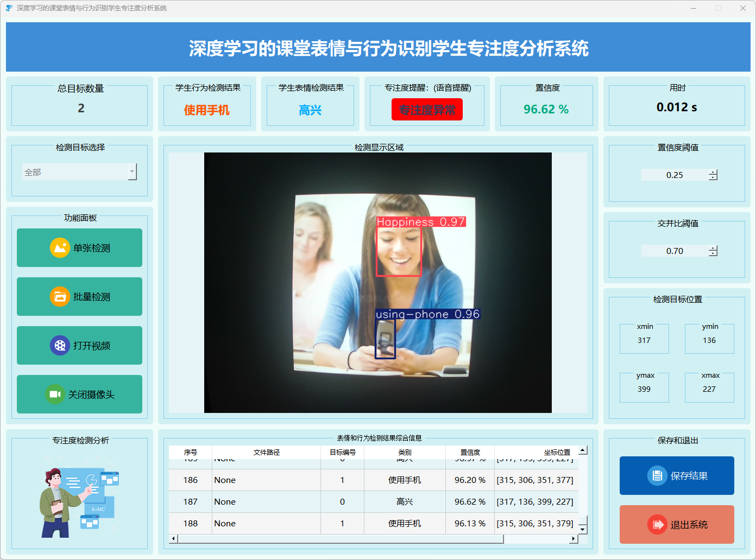Click the confidence threshold input field

[x=675, y=175]
